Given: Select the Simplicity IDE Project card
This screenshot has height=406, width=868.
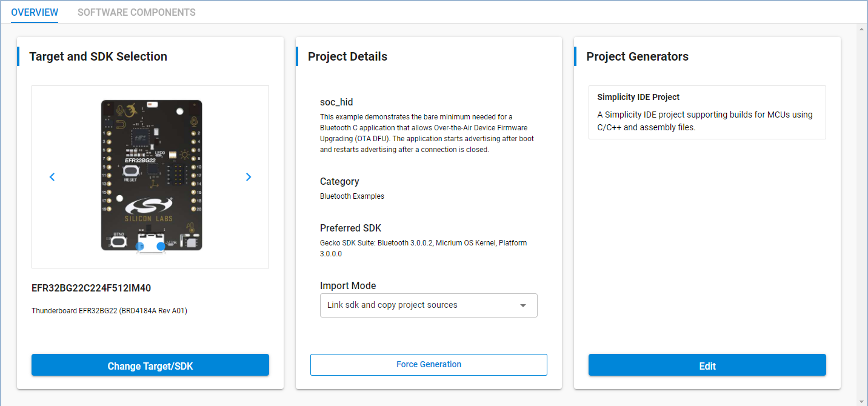Looking at the screenshot, I should [x=707, y=112].
